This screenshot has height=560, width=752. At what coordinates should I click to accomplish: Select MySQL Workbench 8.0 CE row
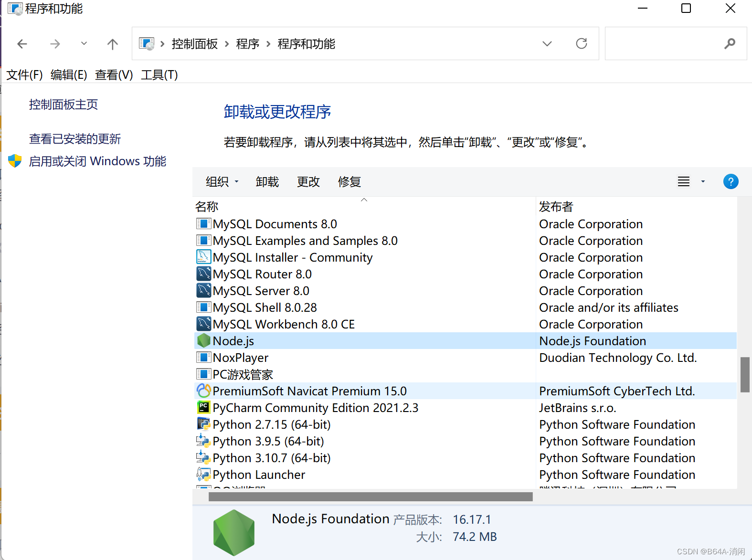[x=466, y=324]
